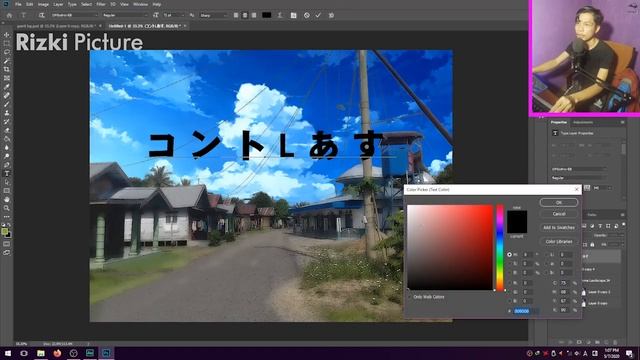This screenshot has width=640, height=360.
Task: Select the H hue radio button
Action: (509, 254)
